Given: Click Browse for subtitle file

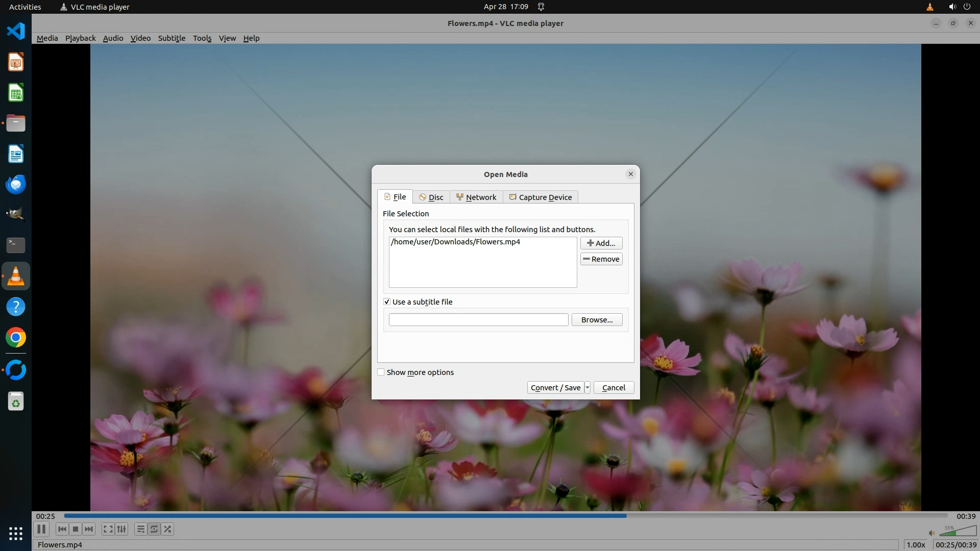Looking at the screenshot, I should pos(597,320).
